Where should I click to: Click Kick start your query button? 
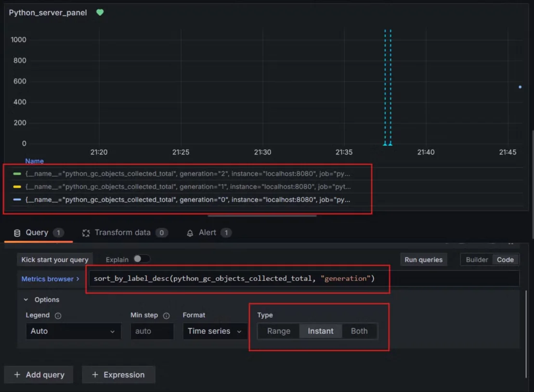[55, 260]
